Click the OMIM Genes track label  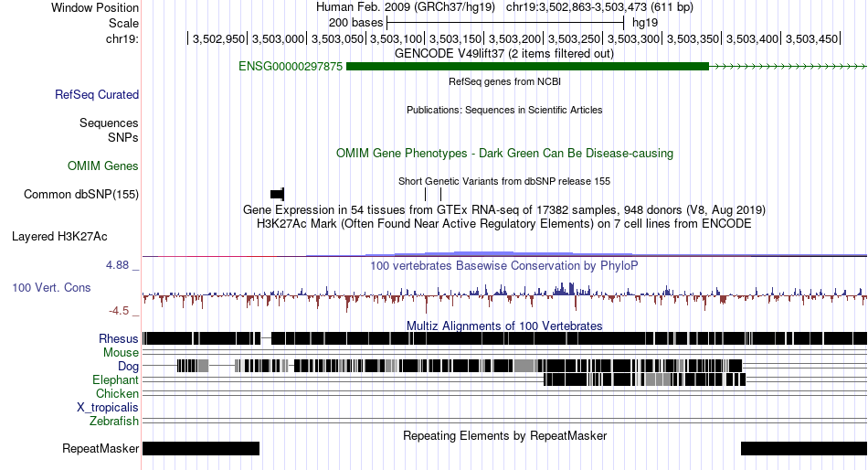coord(103,166)
